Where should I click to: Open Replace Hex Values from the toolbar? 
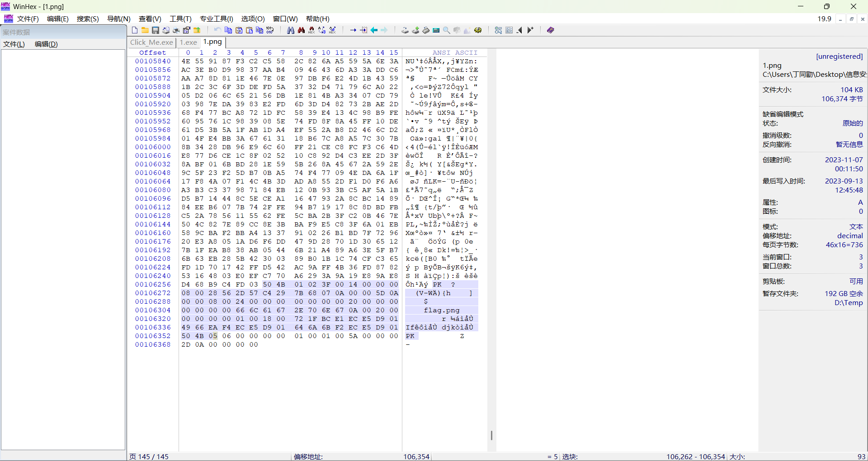pyautogui.click(x=332, y=30)
